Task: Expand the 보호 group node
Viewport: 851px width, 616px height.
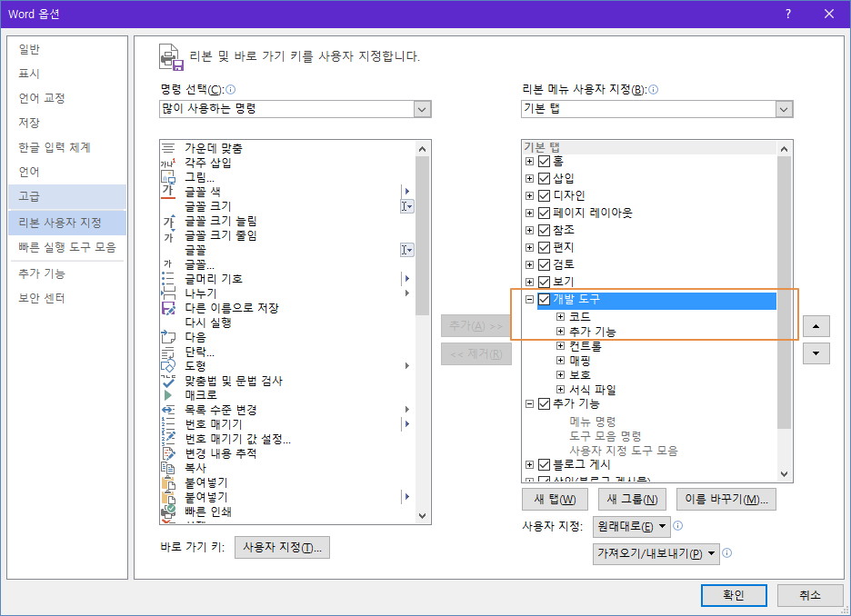Action: tap(561, 374)
